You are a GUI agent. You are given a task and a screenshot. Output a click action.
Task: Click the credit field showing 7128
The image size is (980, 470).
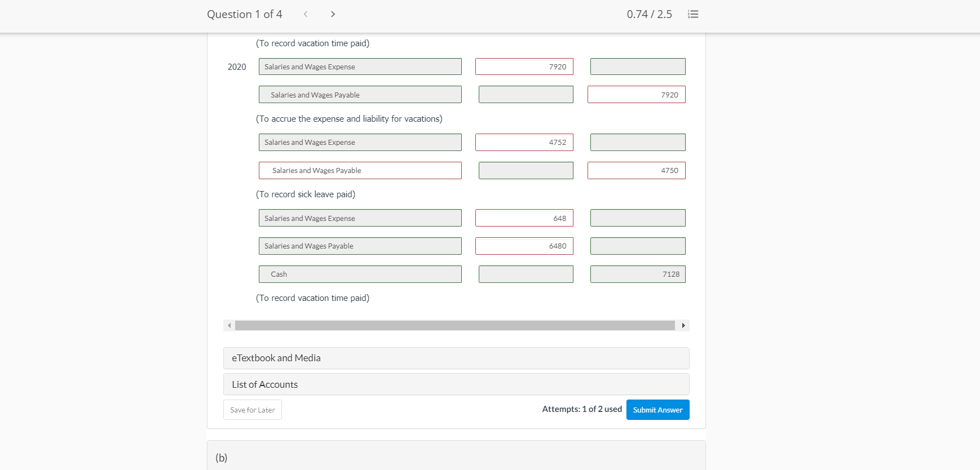638,274
